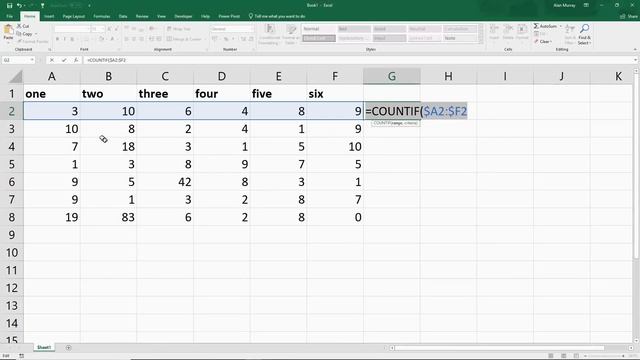640x360 pixels.
Task: Apply the Normal cell style
Action: click(x=319, y=29)
